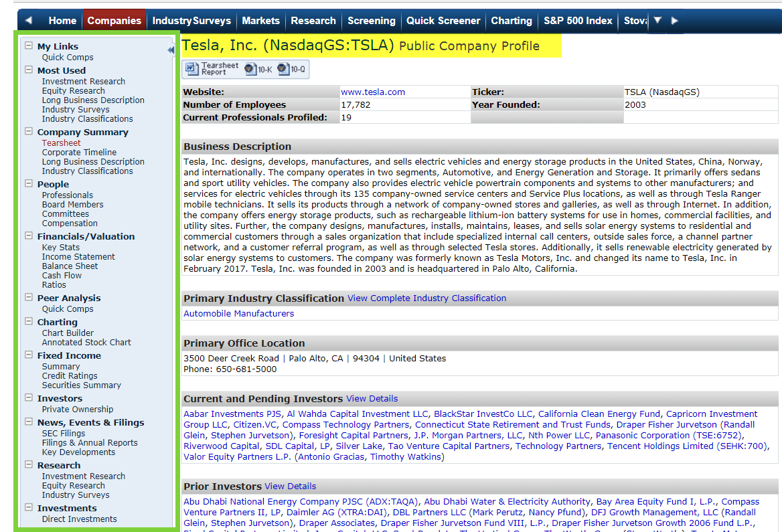The height and width of the screenshot is (532, 782).
Task: Collapse the Research section
Action: [x=29, y=464]
